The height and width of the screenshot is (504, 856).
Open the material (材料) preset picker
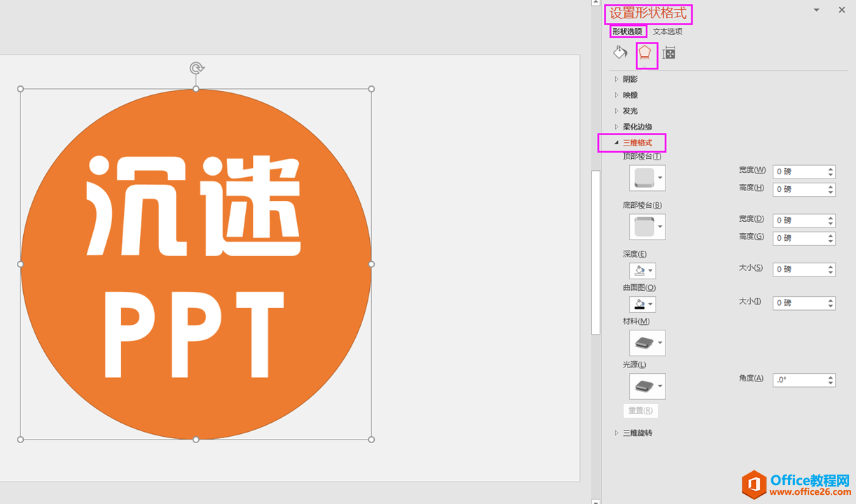(x=647, y=343)
